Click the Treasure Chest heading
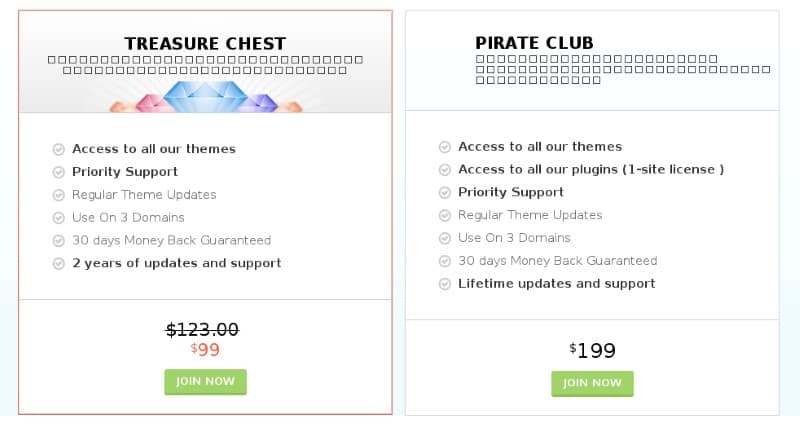 pyautogui.click(x=205, y=44)
